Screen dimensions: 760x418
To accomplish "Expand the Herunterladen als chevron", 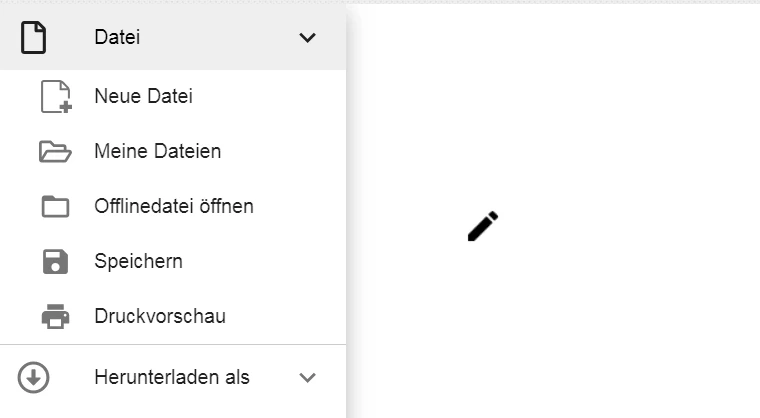I will (x=308, y=378).
